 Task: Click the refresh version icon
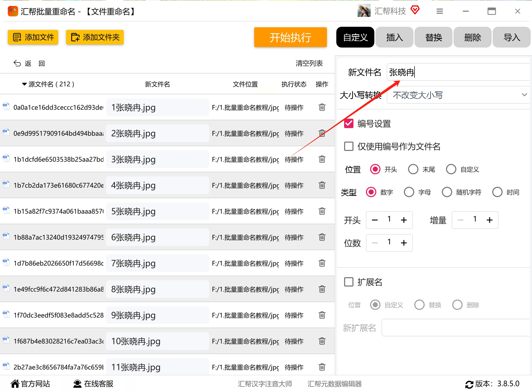coord(469,384)
